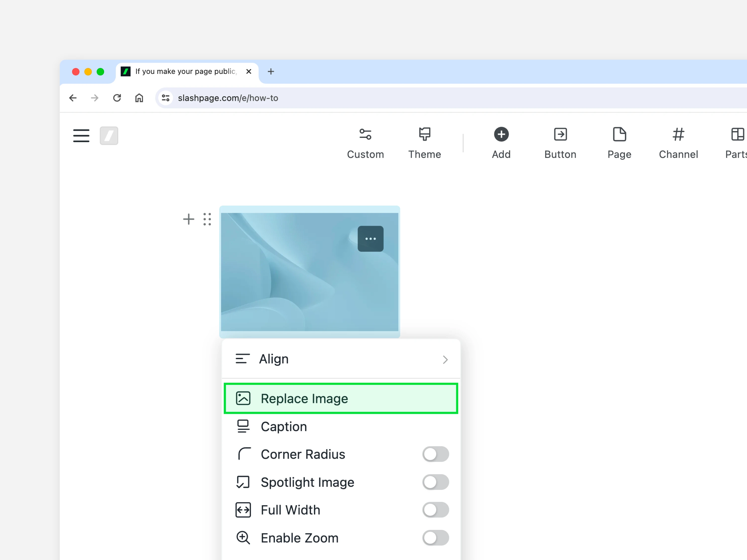Open the Theme picker
This screenshot has width=747, height=560.
[425, 143]
